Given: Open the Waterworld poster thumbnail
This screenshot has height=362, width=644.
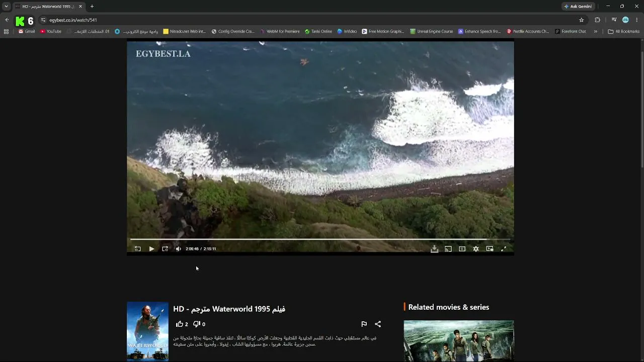Looking at the screenshot, I should (147, 331).
